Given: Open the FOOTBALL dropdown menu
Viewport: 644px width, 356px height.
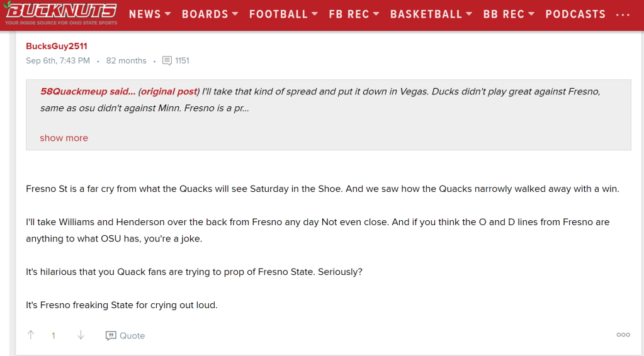Looking at the screenshot, I should (x=283, y=14).
